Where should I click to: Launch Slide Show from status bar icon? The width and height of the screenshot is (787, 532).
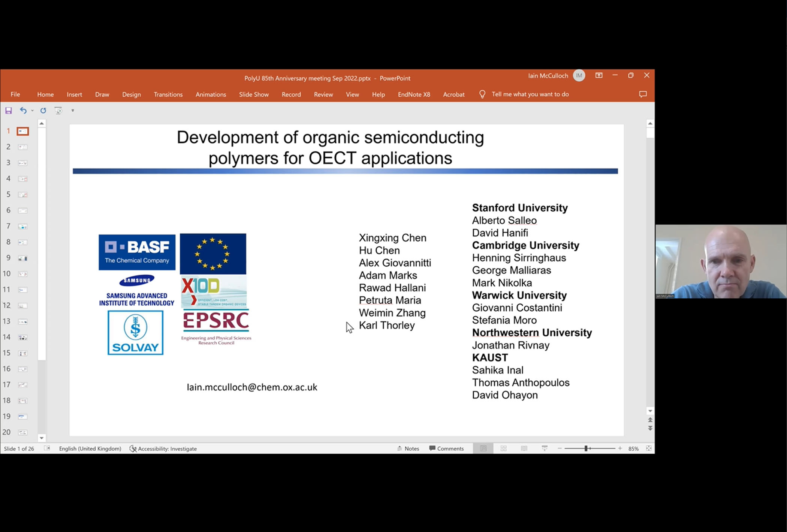point(545,448)
